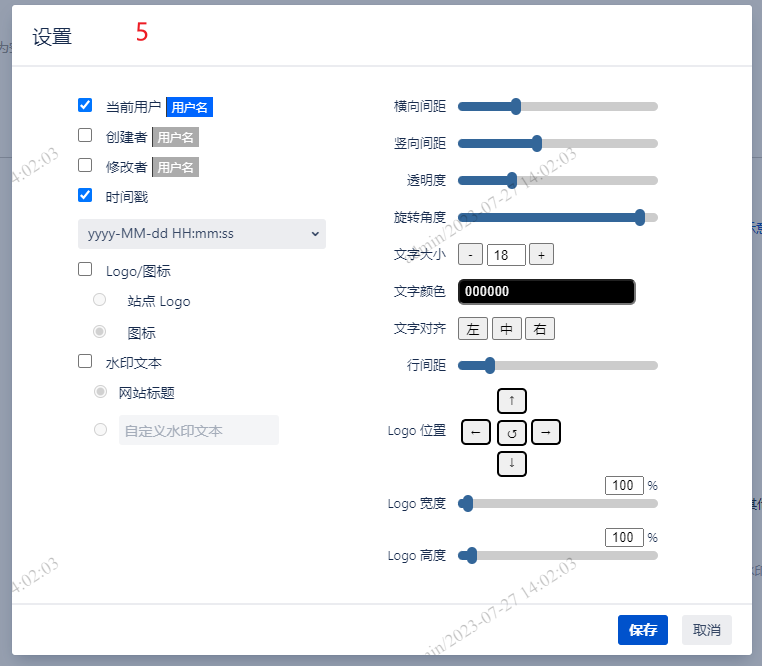This screenshot has height=666, width=762.
Task: Set text alignment to 左
Action: (473, 329)
